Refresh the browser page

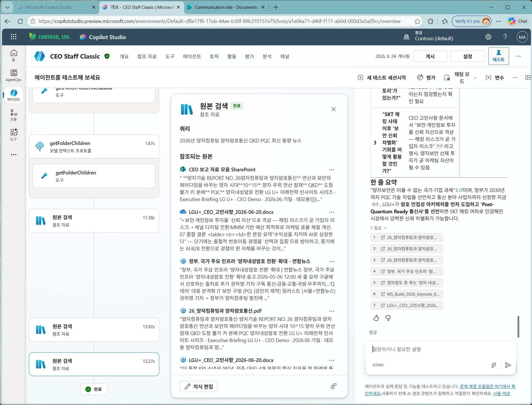(x=20, y=21)
